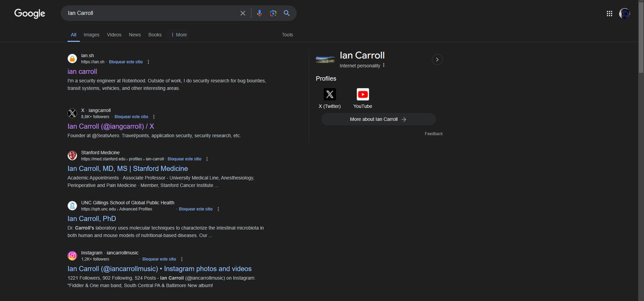Open YouTube profile in knowledge panel
Screen dimensions: 644x301
[x=363, y=98]
